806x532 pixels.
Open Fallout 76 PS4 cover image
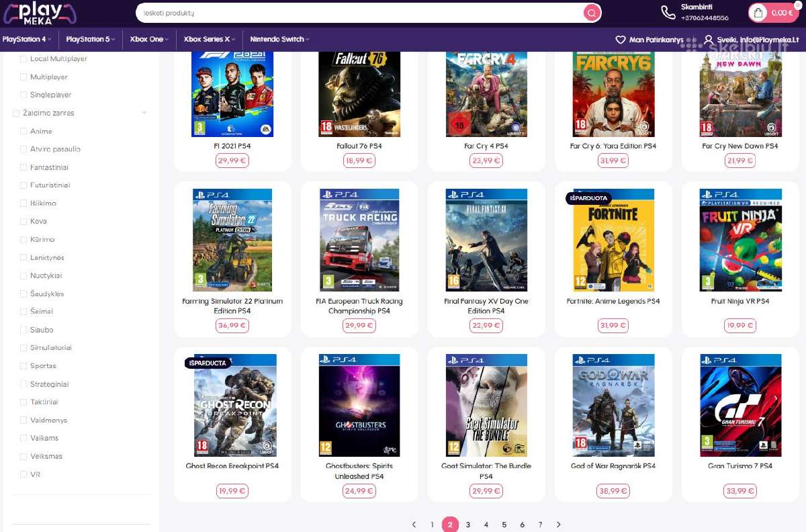(359, 93)
